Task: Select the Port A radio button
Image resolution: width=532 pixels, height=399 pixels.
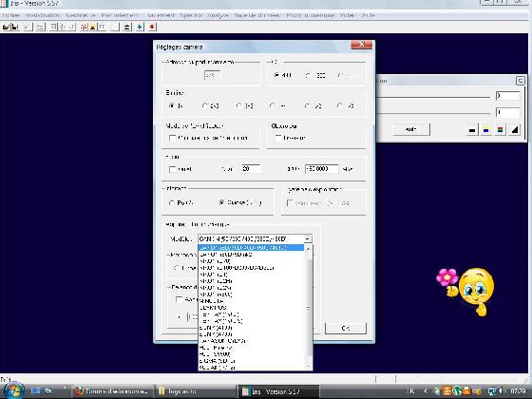Action: pos(172,203)
